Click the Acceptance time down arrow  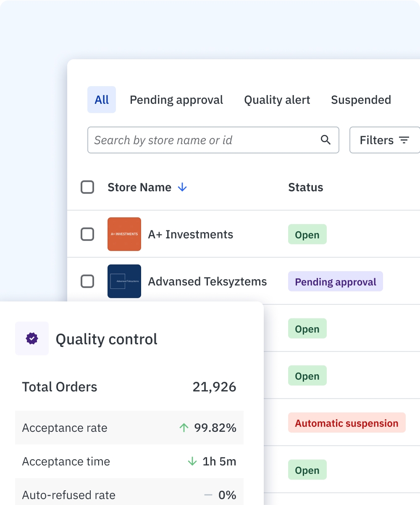pos(192,462)
